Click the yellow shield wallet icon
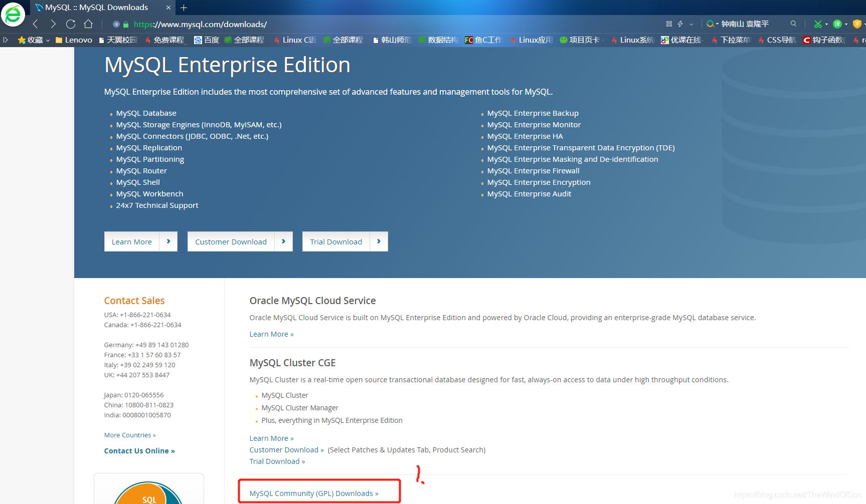 pyautogui.click(x=857, y=24)
